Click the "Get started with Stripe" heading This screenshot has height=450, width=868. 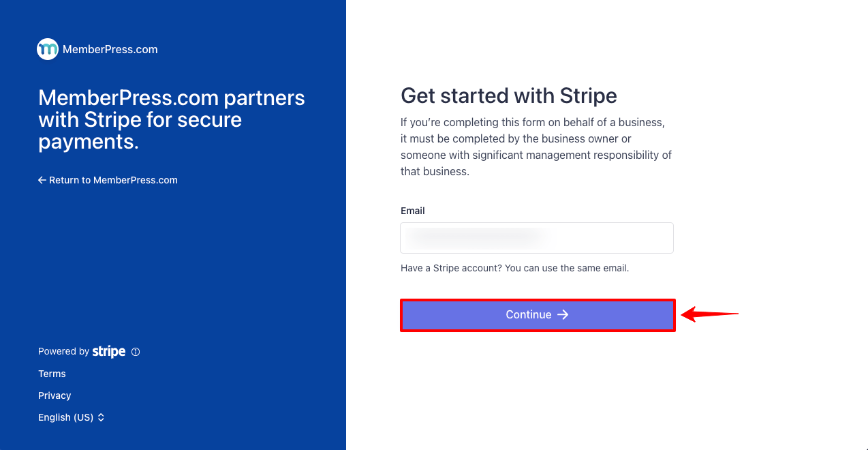[509, 95]
